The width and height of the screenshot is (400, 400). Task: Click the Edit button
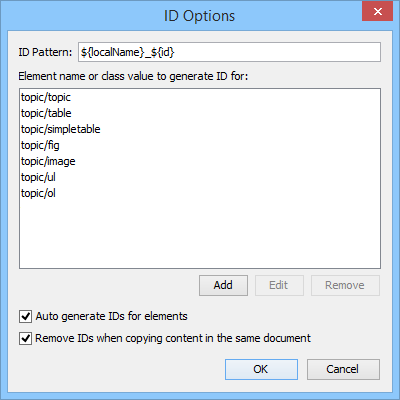tap(279, 285)
